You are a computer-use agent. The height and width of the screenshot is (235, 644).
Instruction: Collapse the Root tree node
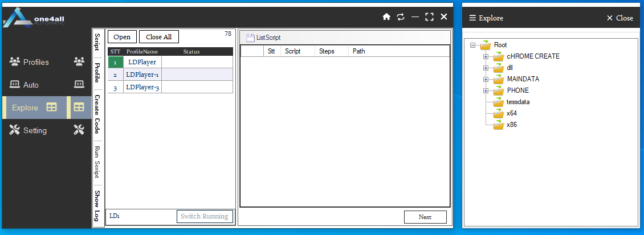tap(473, 45)
